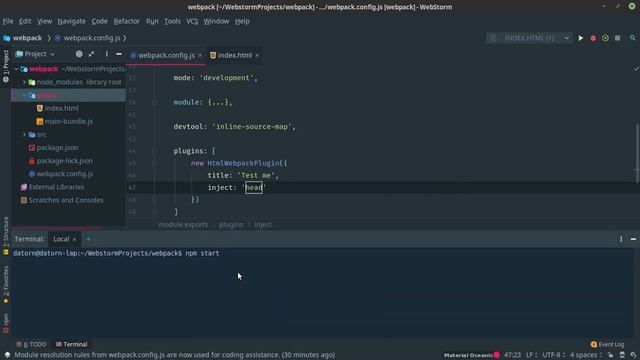Collapse all items in the Project panel
The height and width of the screenshot is (360, 640).
91,54
